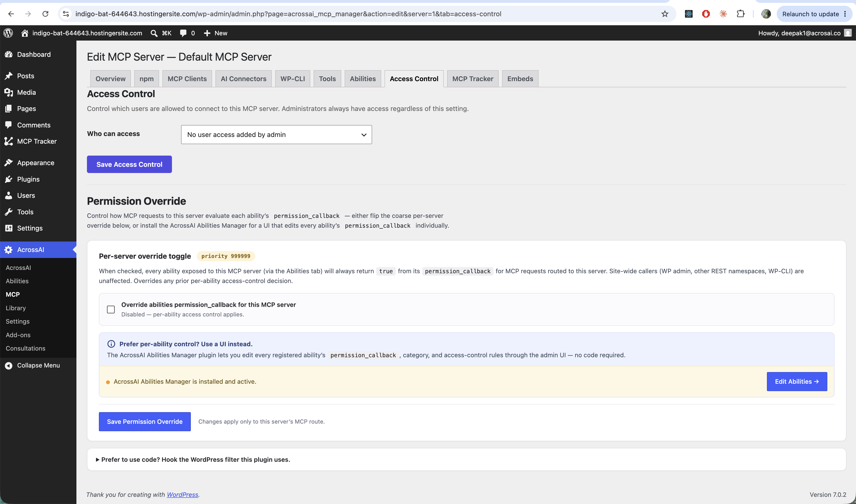This screenshot has height=504, width=856.
Task: Click 'Howdy, deepak1@acrosai.co' account text
Action: tap(799, 33)
